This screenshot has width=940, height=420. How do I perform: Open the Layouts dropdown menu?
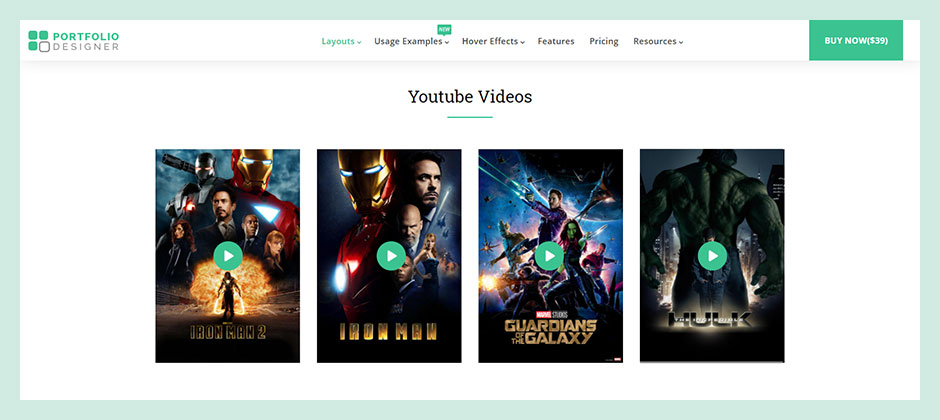pos(341,41)
